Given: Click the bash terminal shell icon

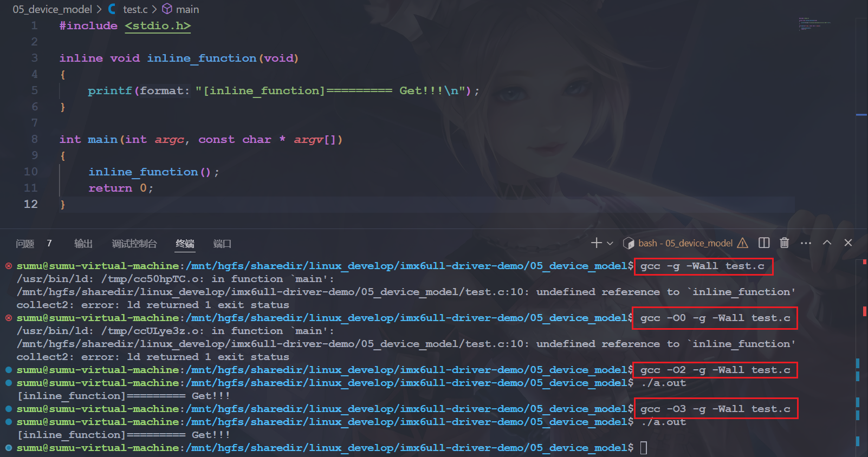Looking at the screenshot, I should pos(629,244).
